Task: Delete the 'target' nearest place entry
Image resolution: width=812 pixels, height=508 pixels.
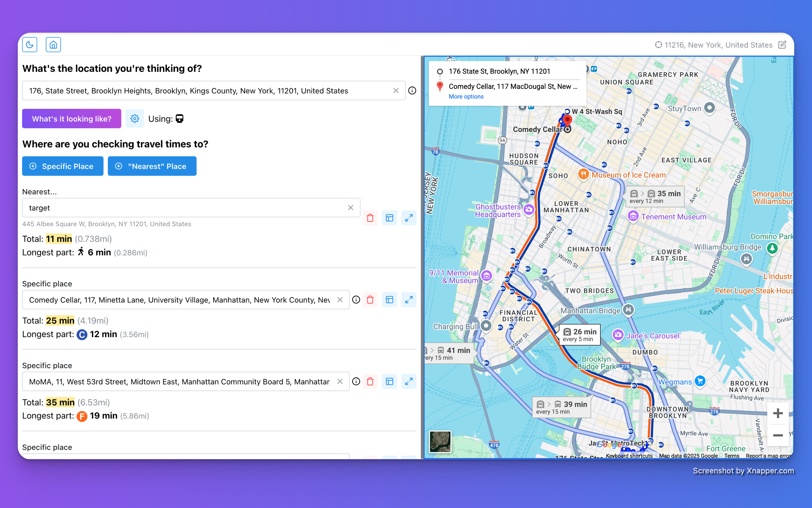Action: point(370,218)
